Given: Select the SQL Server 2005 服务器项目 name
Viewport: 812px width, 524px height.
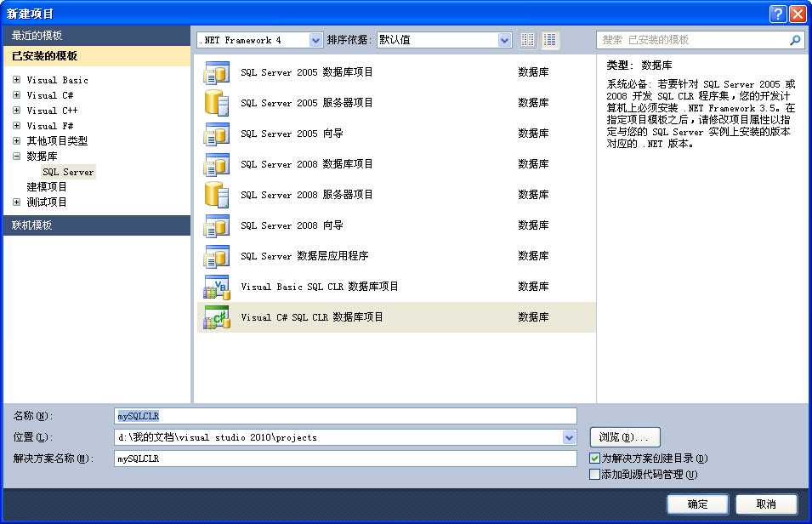Looking at the screenshot, I should 307,103.
